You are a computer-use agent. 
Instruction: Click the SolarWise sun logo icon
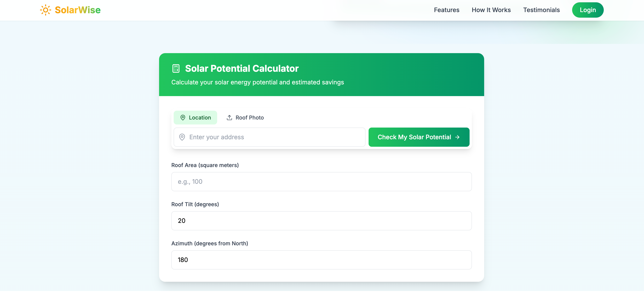tap(45, 10)
